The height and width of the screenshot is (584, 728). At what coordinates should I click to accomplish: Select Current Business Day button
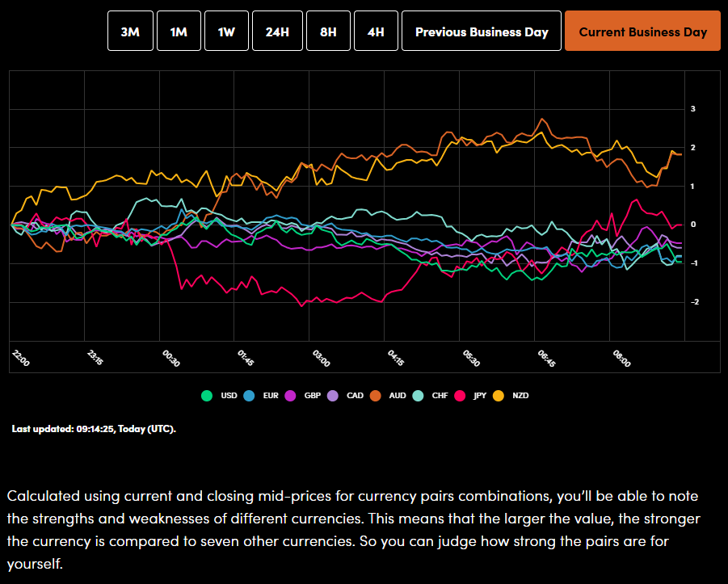point(642,32)
